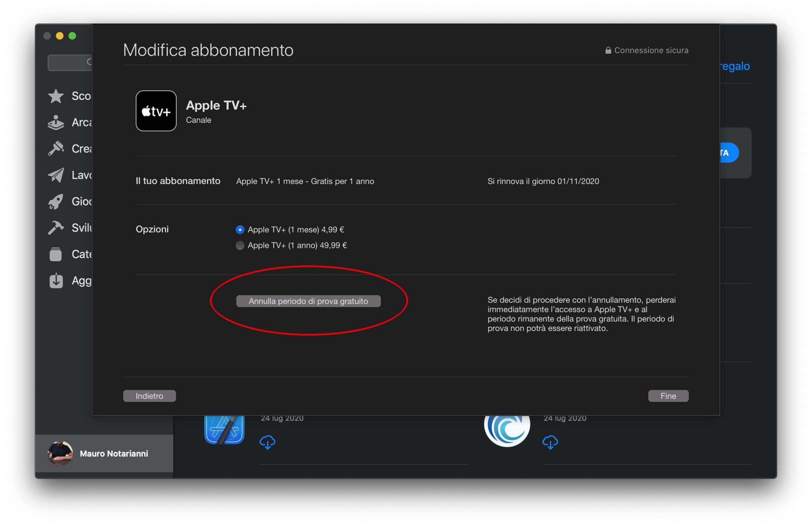
Task: Open the Lavora paper plane icon
Action: (56, 175)
